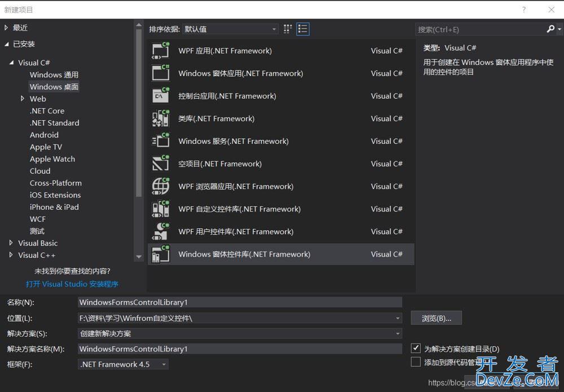Select Windows 桌面 category

[x=54, y=87]
